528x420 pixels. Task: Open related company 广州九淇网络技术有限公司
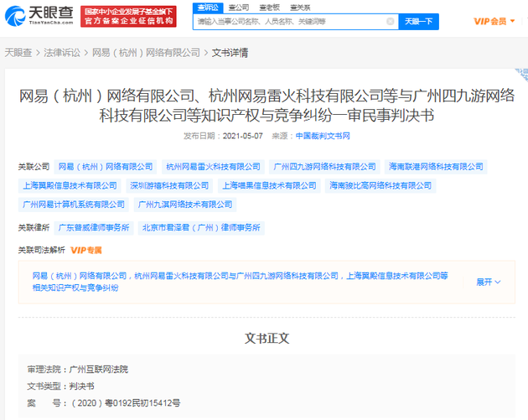pyautogui.click(x=185, y=205)
